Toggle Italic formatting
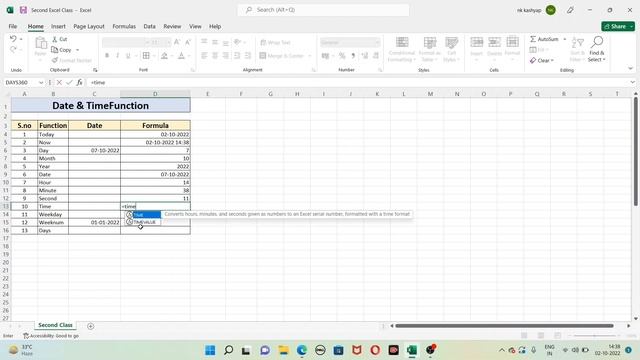 tap(118, 56)
